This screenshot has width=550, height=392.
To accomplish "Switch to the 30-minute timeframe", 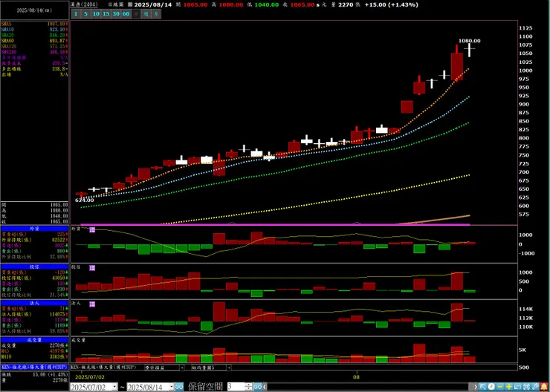I will point(116,14).
